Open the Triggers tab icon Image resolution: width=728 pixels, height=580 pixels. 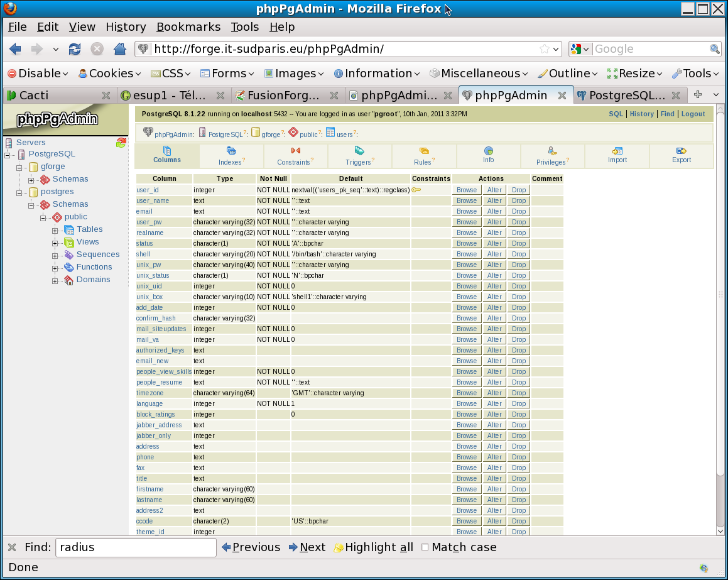pos(359,151)
